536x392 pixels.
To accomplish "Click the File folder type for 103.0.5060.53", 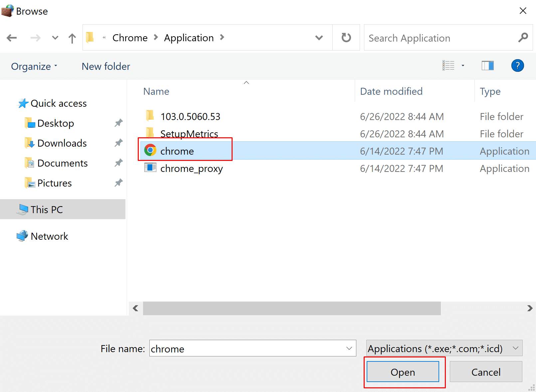I will tap(501, 117).
